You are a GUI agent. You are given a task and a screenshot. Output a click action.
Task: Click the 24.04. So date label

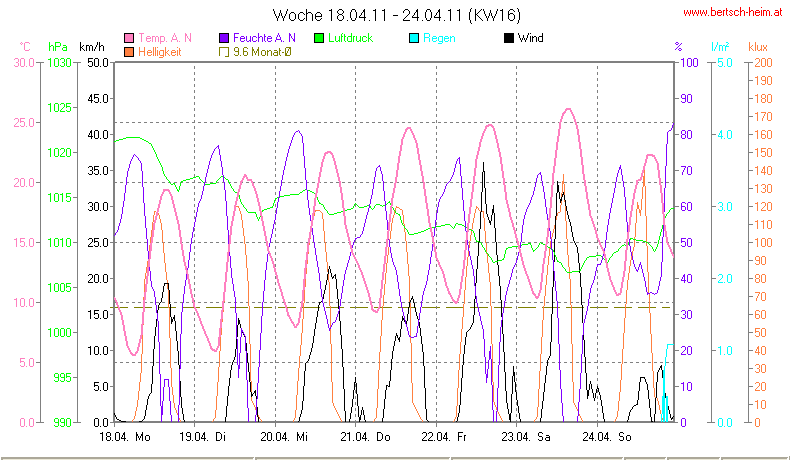pyautogui.click(x=607, y=437)
